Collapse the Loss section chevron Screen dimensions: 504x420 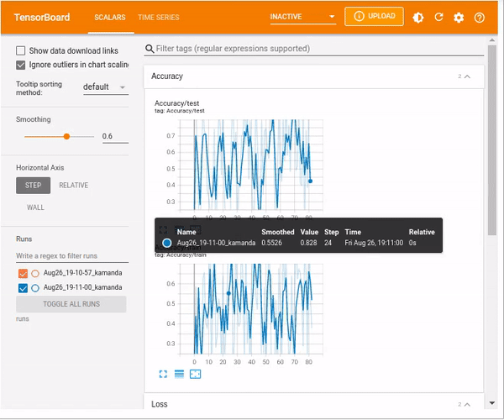[x=467, y=405]
